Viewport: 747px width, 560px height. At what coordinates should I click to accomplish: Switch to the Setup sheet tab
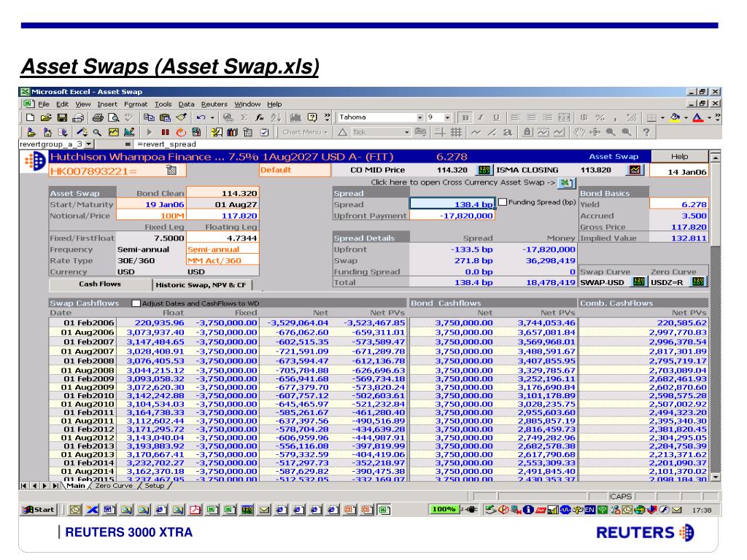[155, 486]
